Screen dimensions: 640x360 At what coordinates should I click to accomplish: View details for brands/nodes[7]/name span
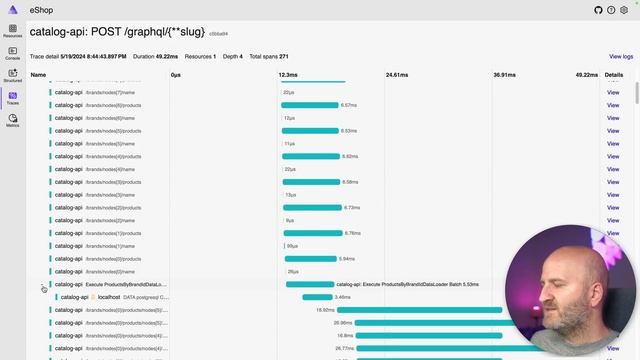(x=613, y=93)
